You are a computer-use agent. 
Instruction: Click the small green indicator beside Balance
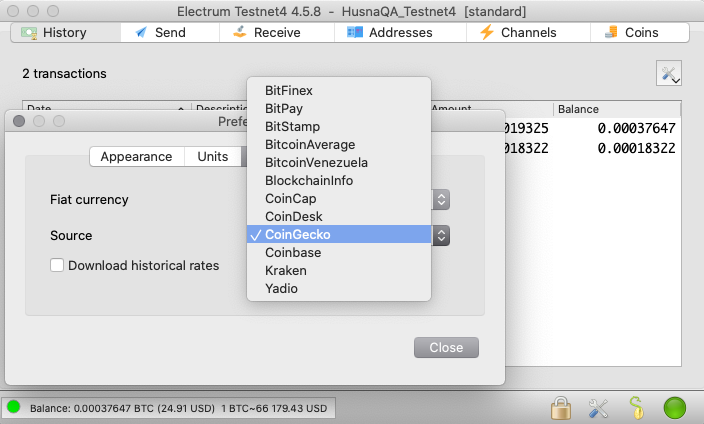(14, 407)
